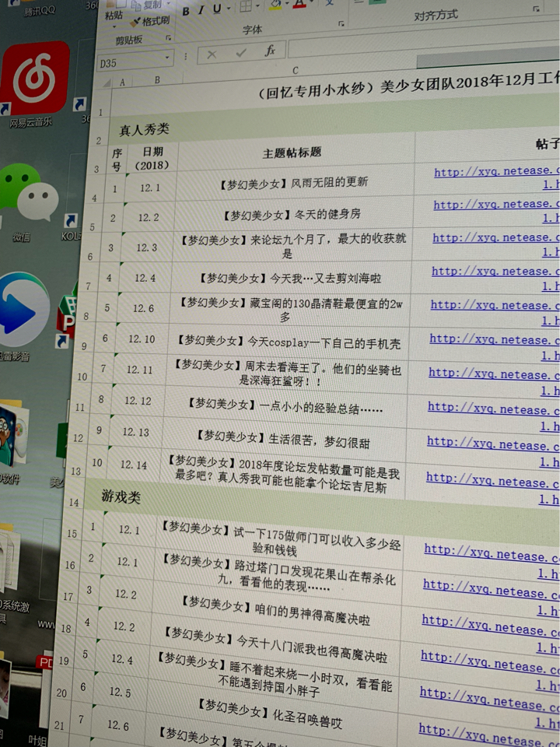Expand the Alignment (对齐方式) group dialog launcher

point(536,9)
